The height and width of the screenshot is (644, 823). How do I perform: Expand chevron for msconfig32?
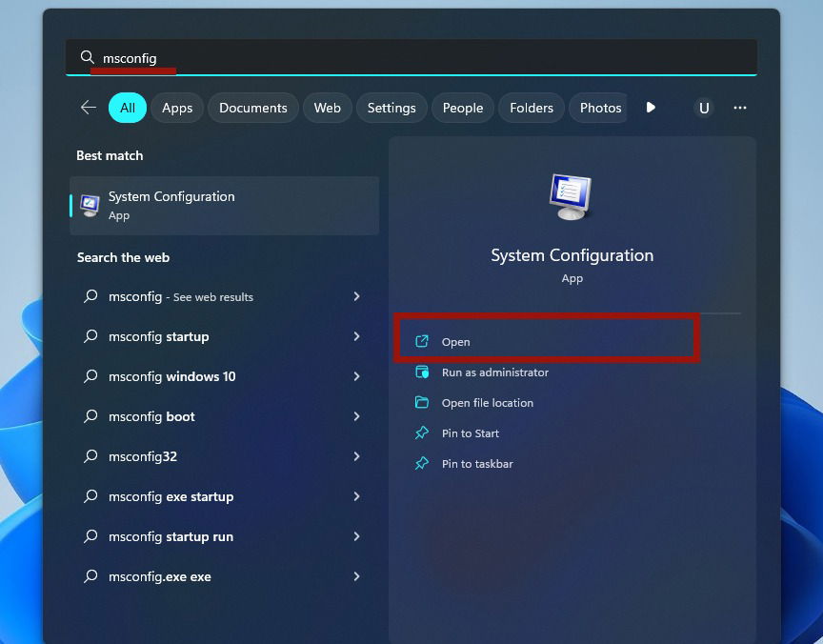coord(356,456)
